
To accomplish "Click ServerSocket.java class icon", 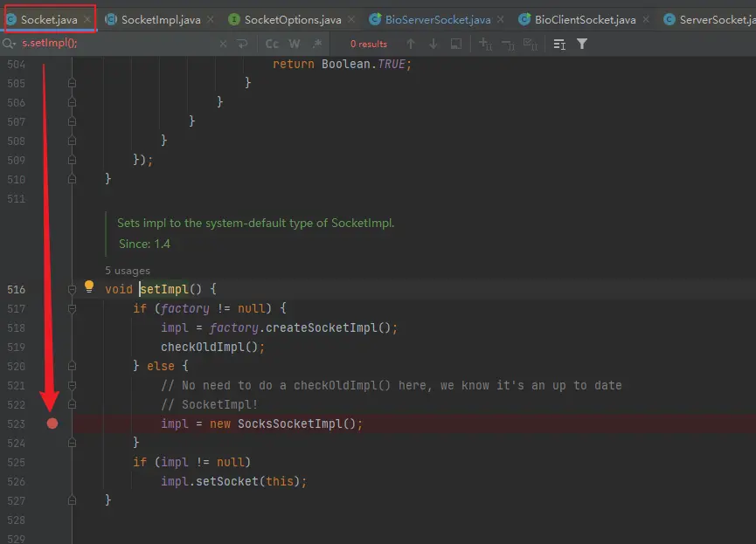I will (669, 19).
